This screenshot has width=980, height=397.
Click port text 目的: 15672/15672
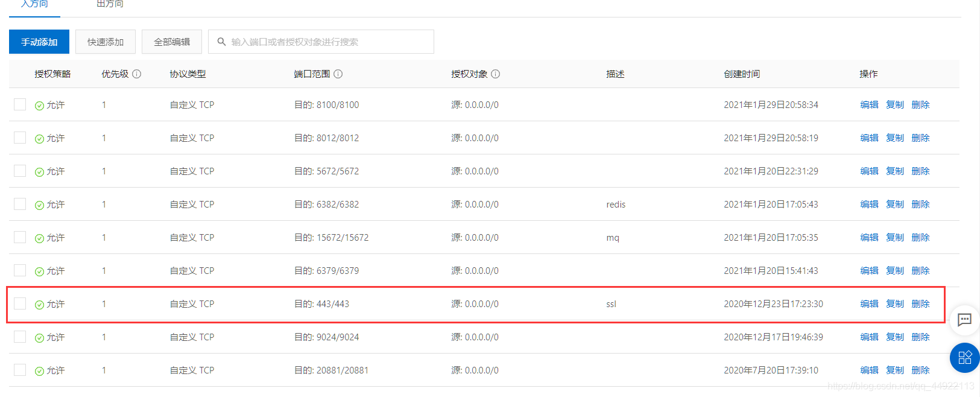click(x=331, y=237)
